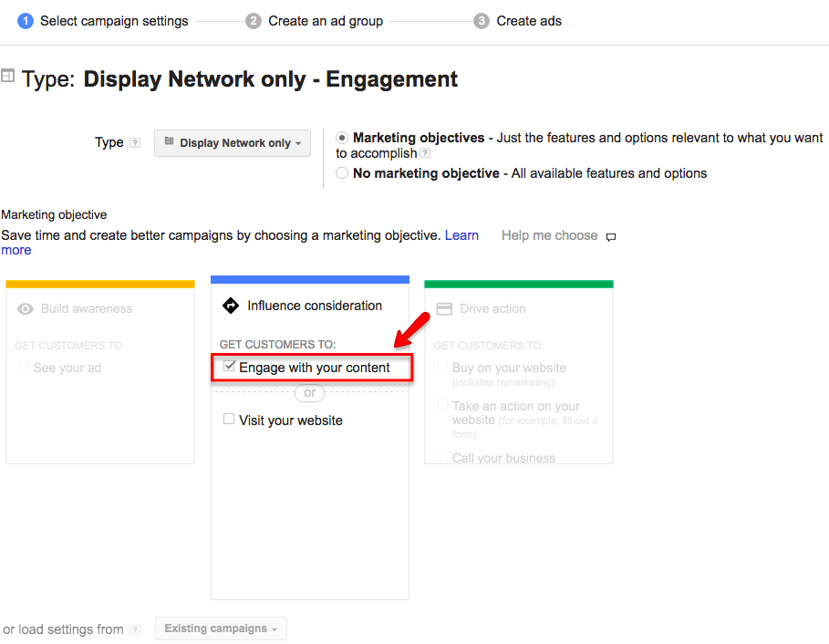
Task: Click the Learn more link
Action: (461, 235)
